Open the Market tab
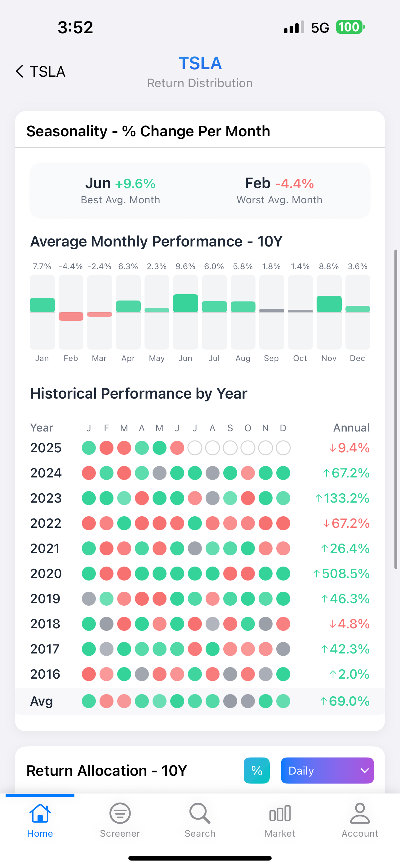Viewport: 400px width, 868px height. click(x=280, y=821)
